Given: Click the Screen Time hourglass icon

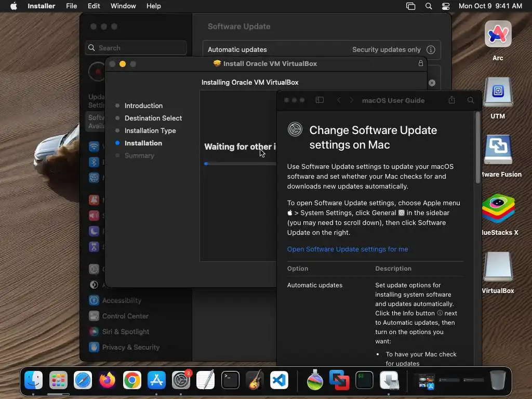Looking at the screenshot, I should click(94, 247).
